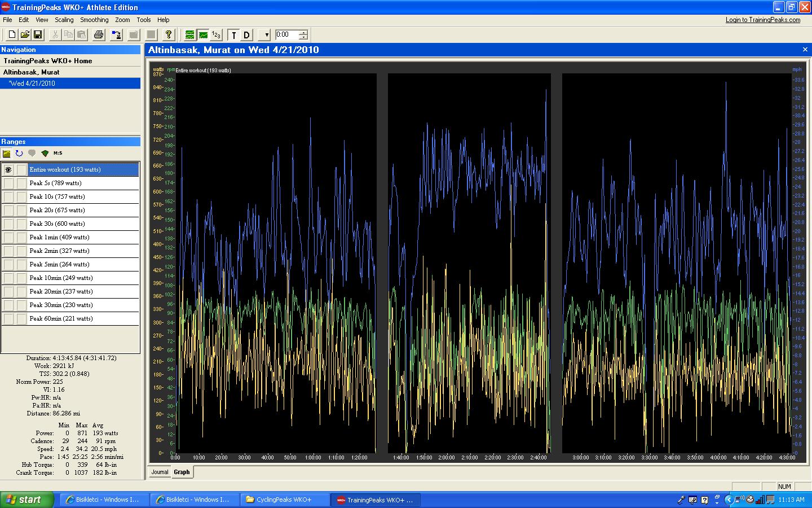Select Peak 2min (327 watts) range
812x508 pixels.
pos(83,251)
